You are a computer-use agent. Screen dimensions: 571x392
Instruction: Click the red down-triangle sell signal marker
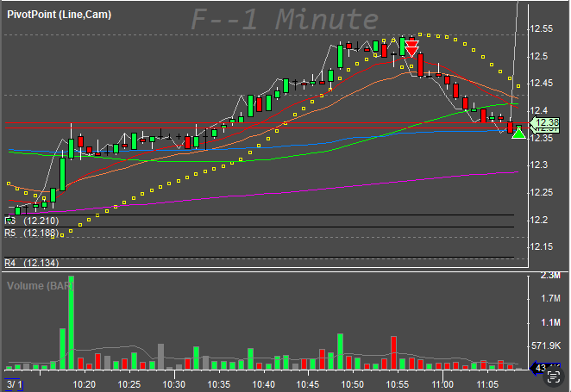point(411,49)
